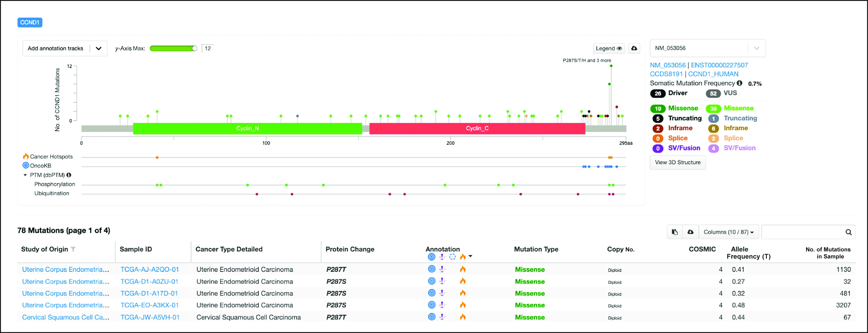Click the red Cyclin_C domain bar

tap(477, 129)
